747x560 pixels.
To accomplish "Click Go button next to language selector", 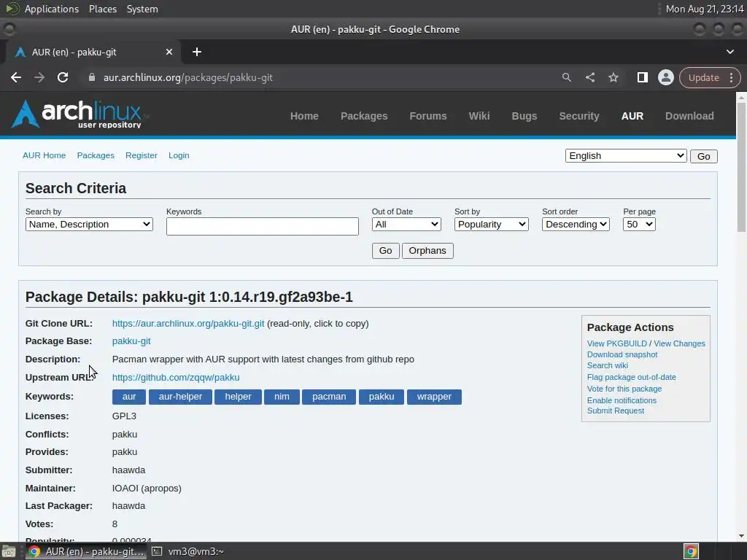I will pyautogui.click(x=704, y=156).
